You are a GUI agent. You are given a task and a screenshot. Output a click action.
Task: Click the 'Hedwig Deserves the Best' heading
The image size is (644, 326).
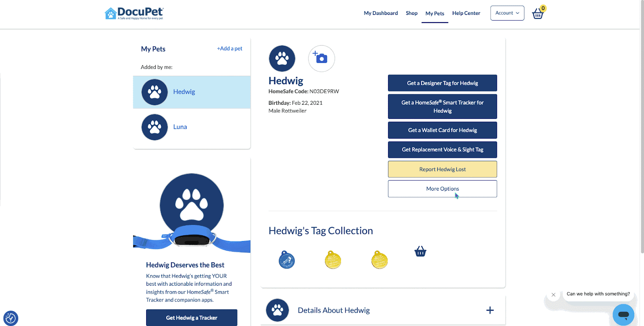[185, 265]
